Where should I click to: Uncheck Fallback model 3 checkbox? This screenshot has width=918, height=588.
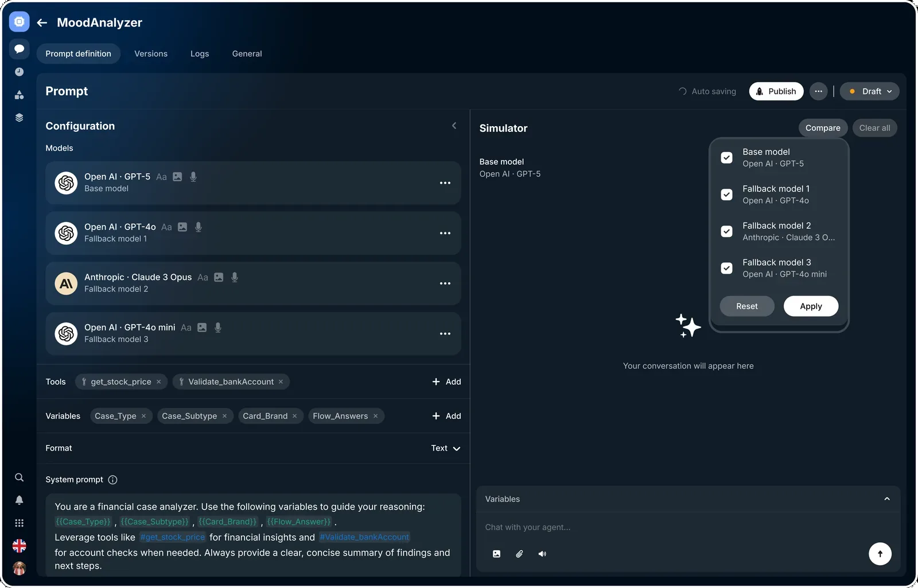[x=726, y=268]
